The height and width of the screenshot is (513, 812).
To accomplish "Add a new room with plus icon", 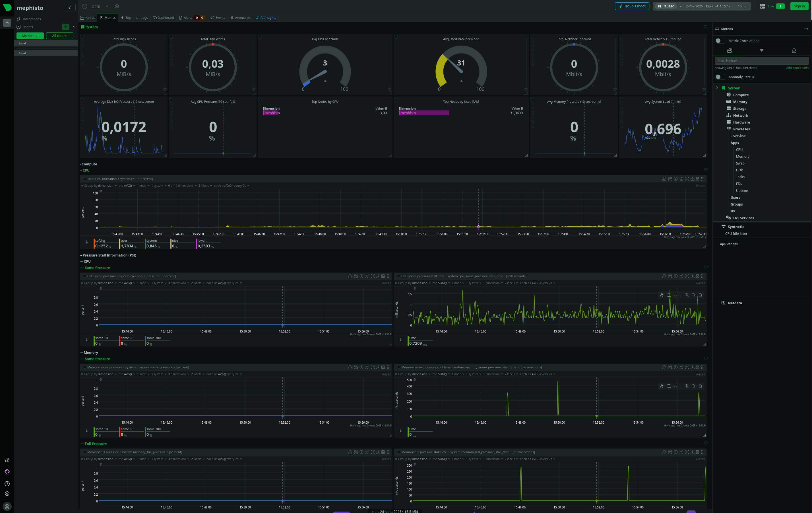I will (x=65, y=27).
